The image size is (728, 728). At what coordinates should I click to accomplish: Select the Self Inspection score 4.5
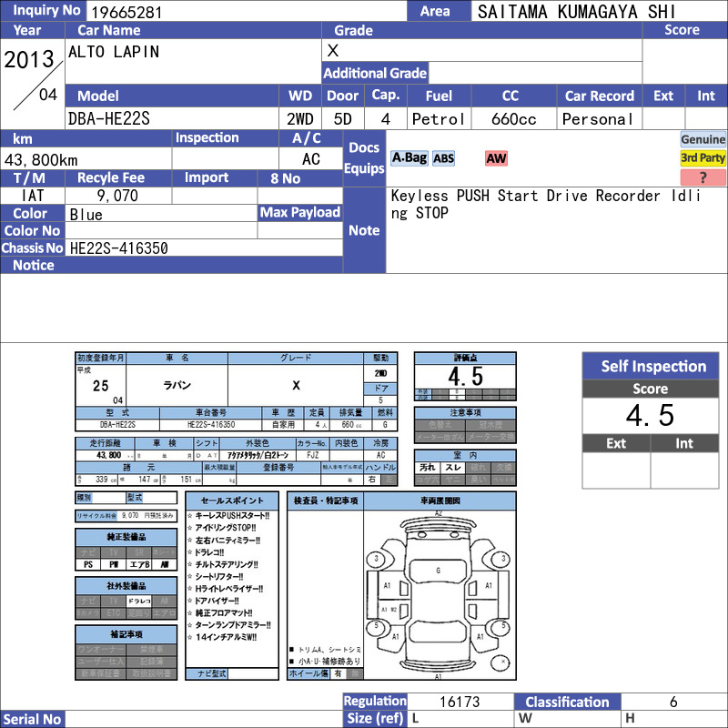[650, 415]
